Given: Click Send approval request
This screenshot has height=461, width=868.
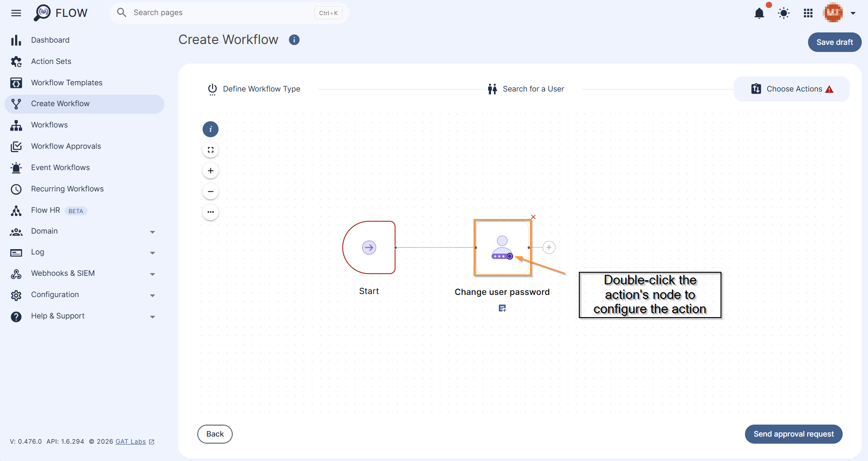Looking at the screenshot, I should [x=793, y=434].
